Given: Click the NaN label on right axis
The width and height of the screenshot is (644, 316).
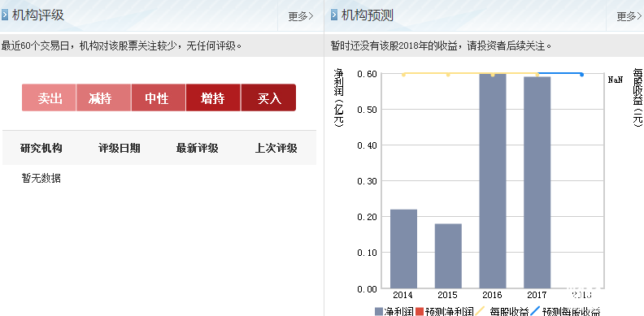Looking at the screenshot, I should pos(616,80).
